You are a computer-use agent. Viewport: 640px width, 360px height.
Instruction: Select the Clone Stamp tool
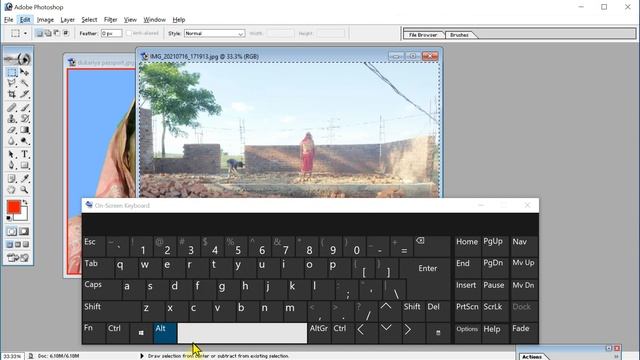tap(12, 119)
